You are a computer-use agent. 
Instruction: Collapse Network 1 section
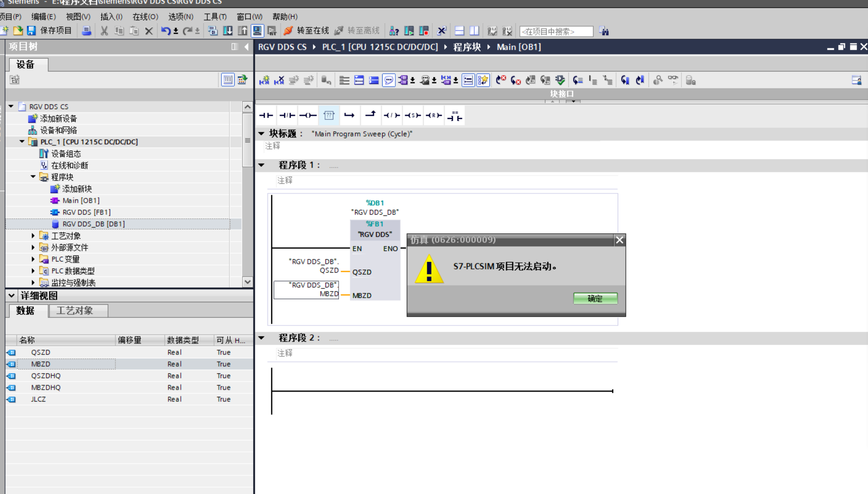point(261,165)
